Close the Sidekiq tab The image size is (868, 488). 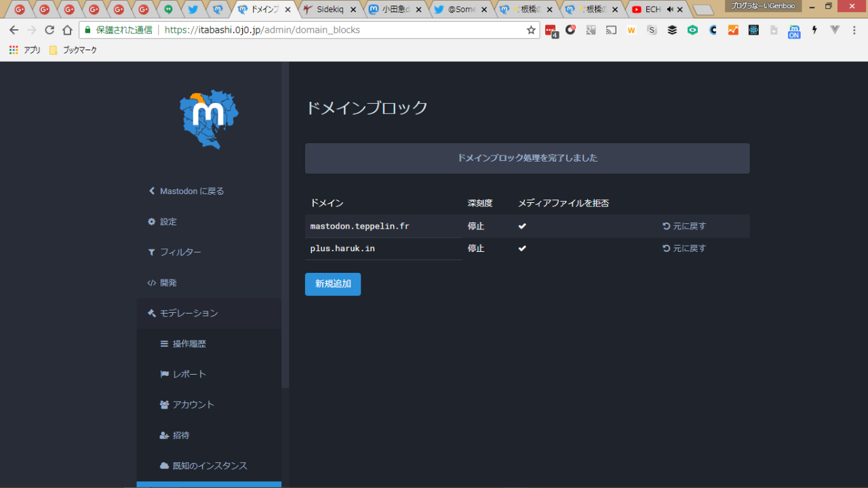353,10
